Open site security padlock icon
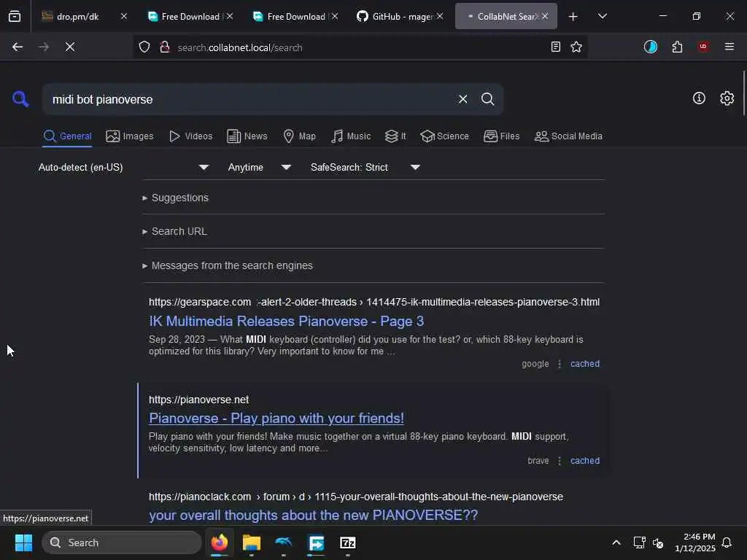Screen dimensions: 747x560 pos(165,47)
